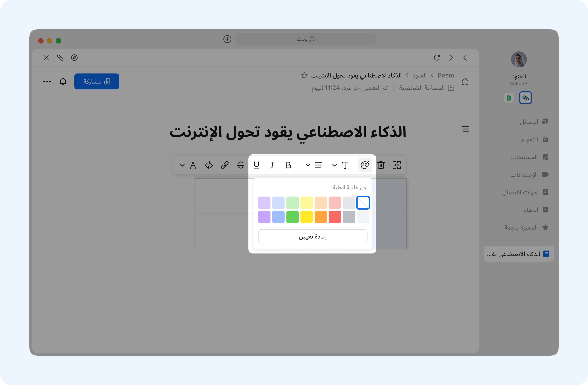
Task: Open المهام in sidebar
Action: (530, 210)
